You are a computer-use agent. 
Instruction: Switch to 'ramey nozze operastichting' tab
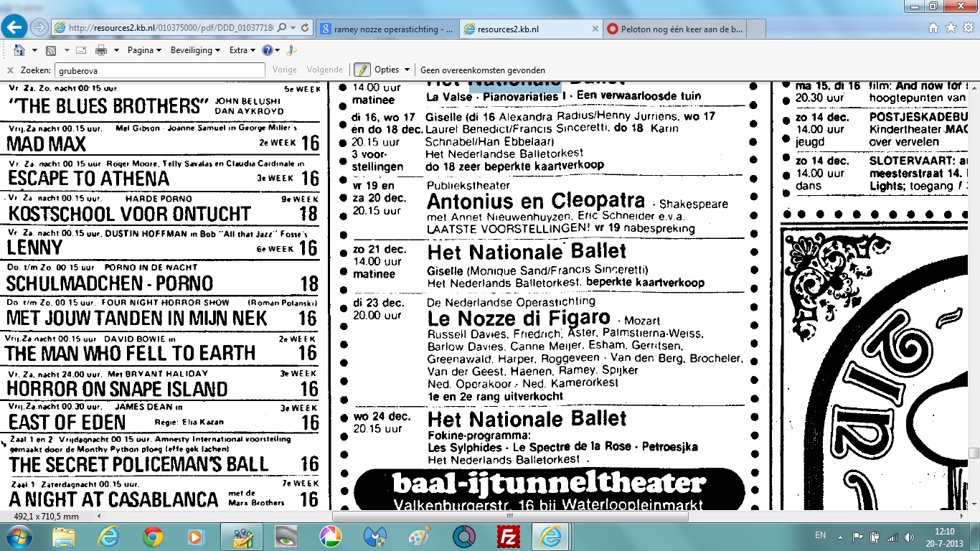pos(386,29)
